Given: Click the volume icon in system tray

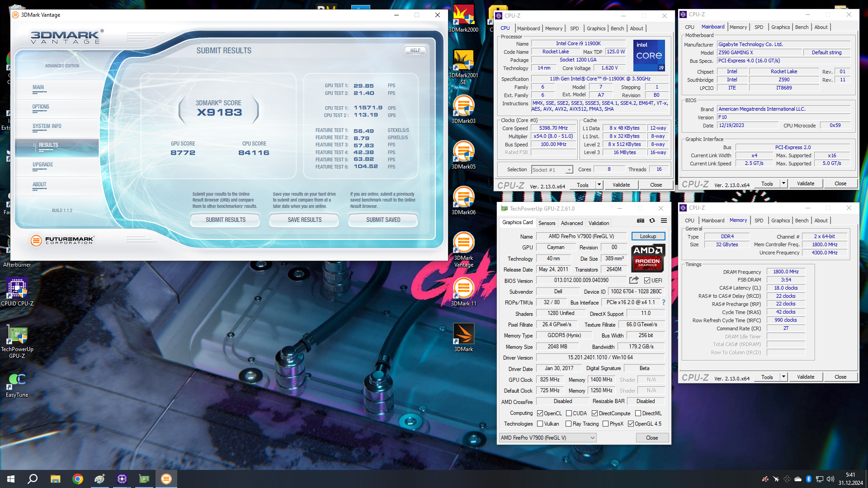Looking at the screenshot, I should 830,479.
